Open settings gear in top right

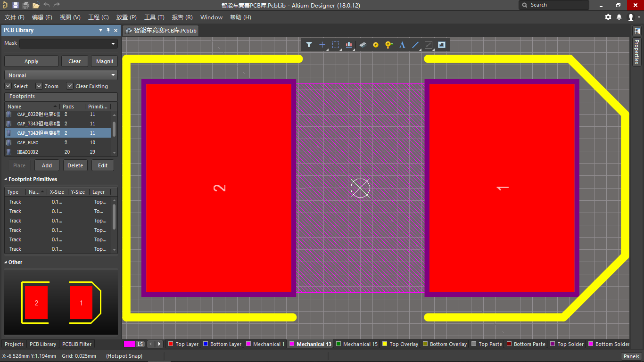click(x=608, y=17)
